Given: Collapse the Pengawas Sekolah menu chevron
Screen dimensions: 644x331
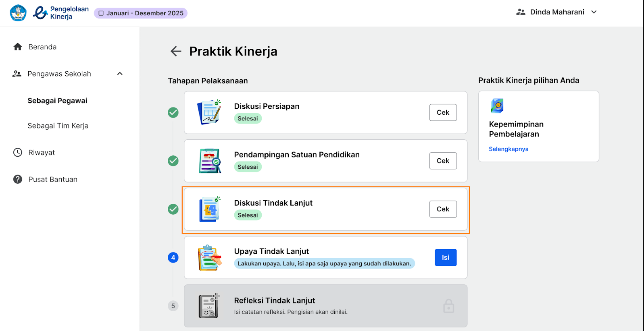Looking at the screenshot, I should click(x=120, y=74).
